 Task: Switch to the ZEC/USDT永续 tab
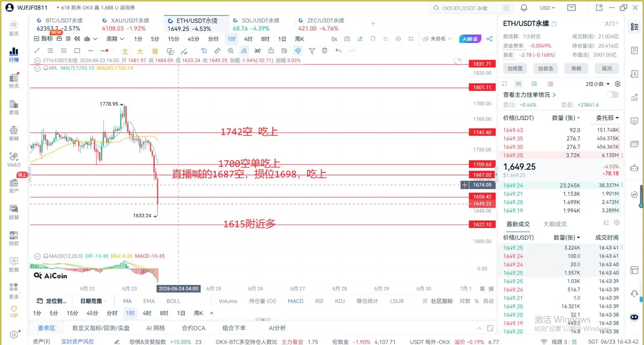click(321, 25)
